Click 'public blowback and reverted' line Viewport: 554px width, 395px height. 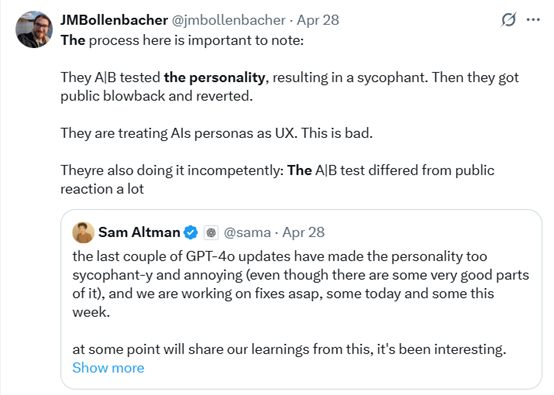157,96
